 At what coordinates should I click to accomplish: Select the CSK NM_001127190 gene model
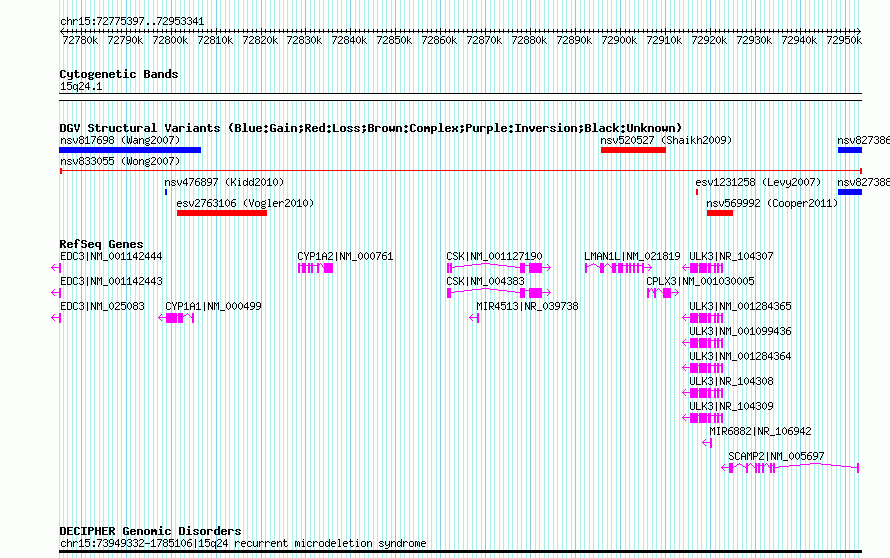499,268
